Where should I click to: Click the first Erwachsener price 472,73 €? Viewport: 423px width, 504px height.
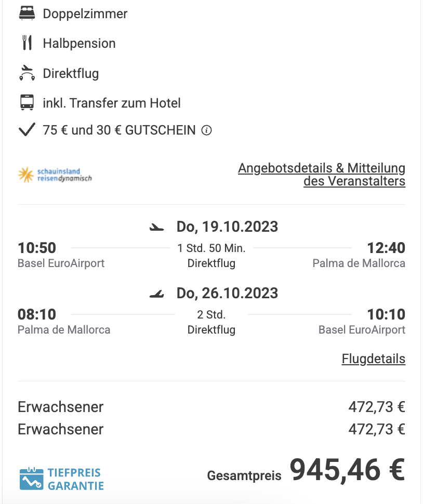pyautogui.click(x=377, y=407)
